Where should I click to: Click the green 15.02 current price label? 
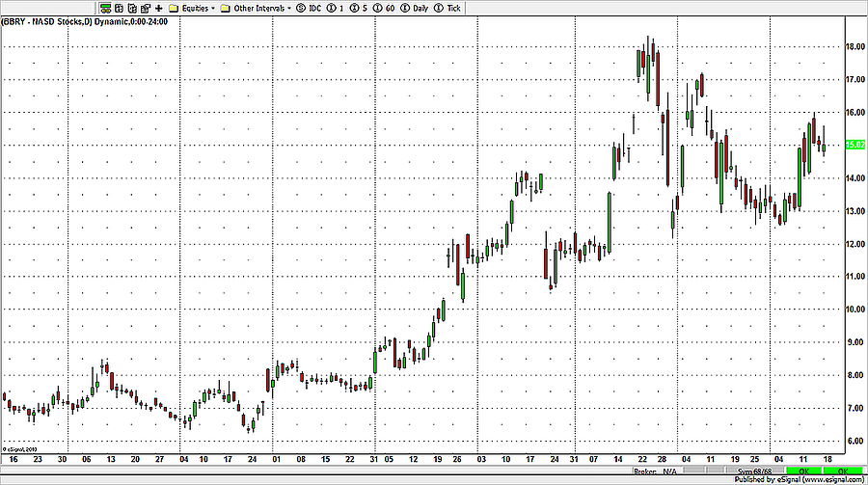click(x=852, y=145)
